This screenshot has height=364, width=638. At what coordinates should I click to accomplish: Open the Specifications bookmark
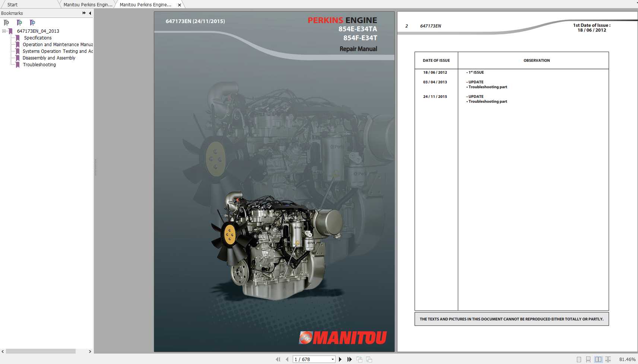coord(38,38)
